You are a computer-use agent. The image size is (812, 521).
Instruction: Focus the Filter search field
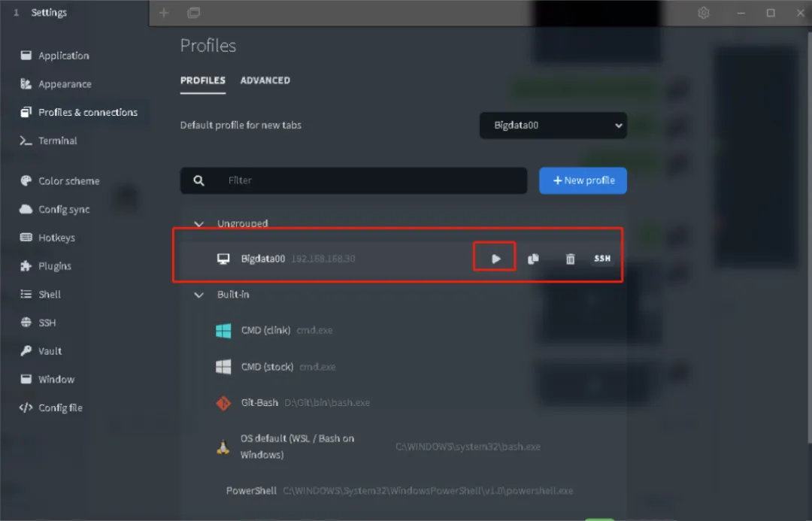point(353,180)
